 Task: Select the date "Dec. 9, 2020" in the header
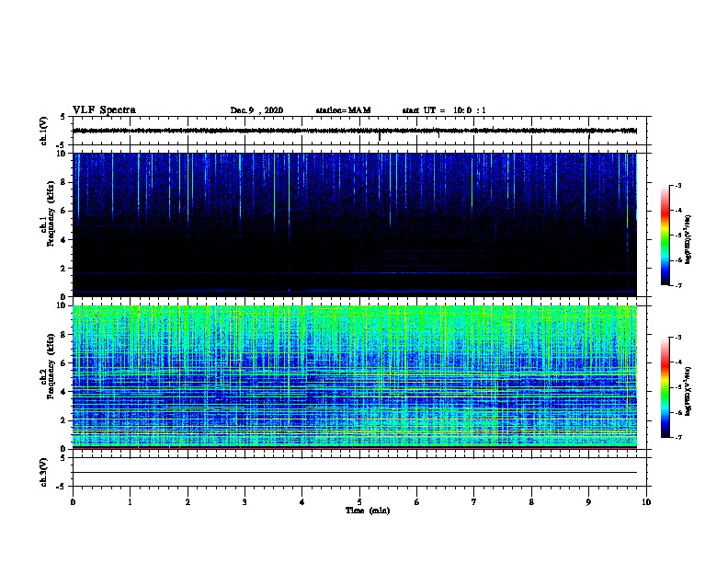(256, 110)
